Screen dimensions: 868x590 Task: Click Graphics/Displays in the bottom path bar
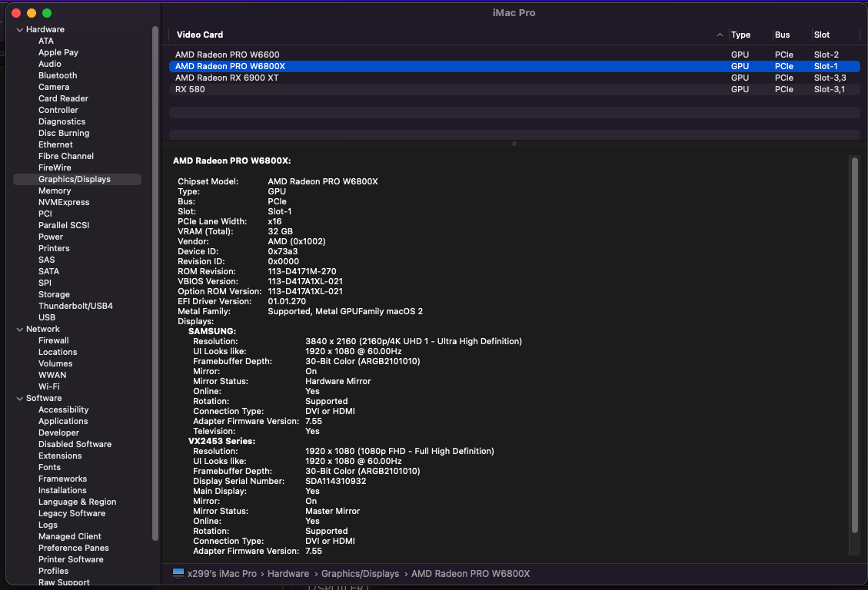pos(360,574)
